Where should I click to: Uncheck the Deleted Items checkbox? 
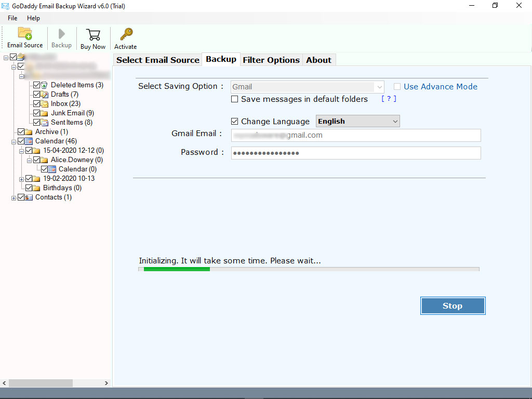click(x=37, y=85)
